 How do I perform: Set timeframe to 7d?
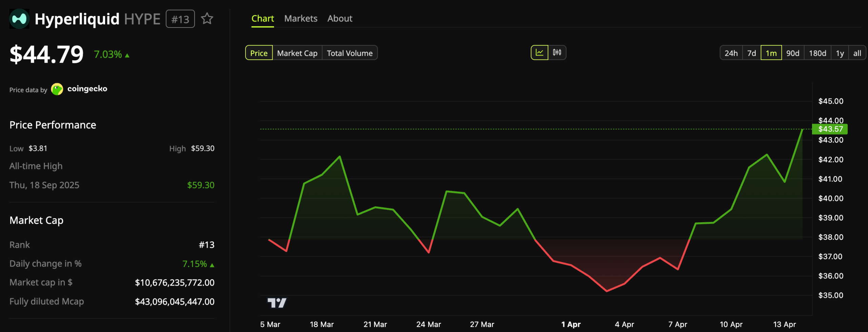752,53
